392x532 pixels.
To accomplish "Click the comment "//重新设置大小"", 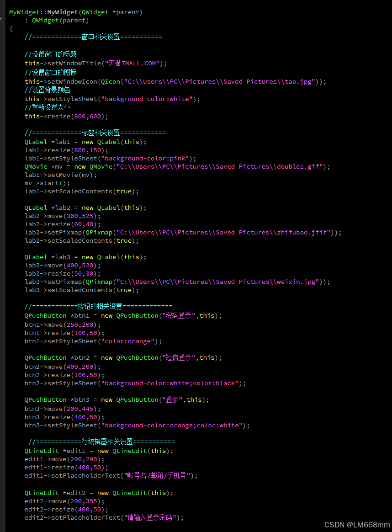I will click(47, 107).
